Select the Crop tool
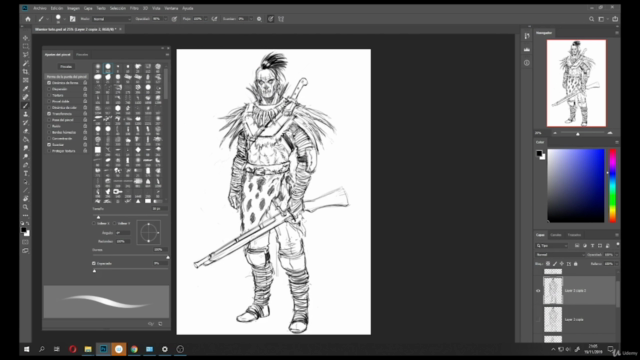Screen dimensions: 640x360 (x=25, y=72)
